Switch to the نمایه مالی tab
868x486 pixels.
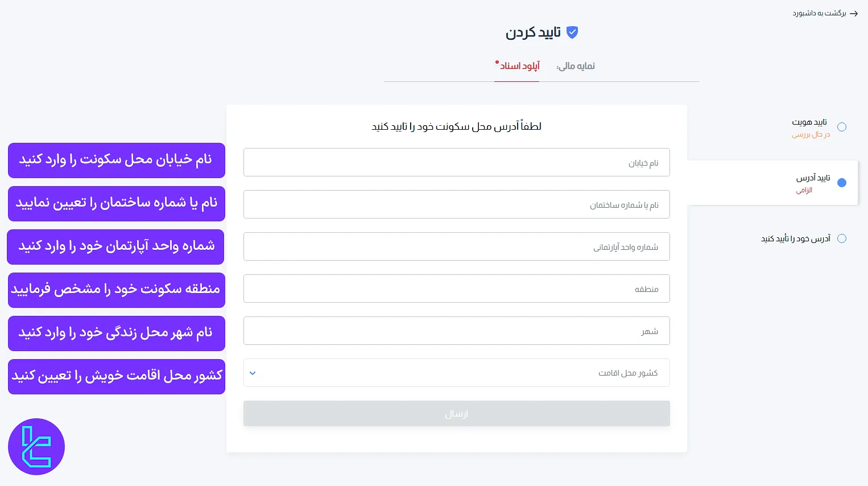(575, 66)
